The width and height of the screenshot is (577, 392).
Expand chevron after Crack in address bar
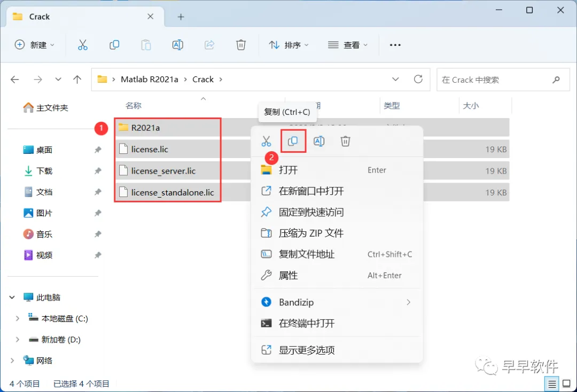click(221, 80)
